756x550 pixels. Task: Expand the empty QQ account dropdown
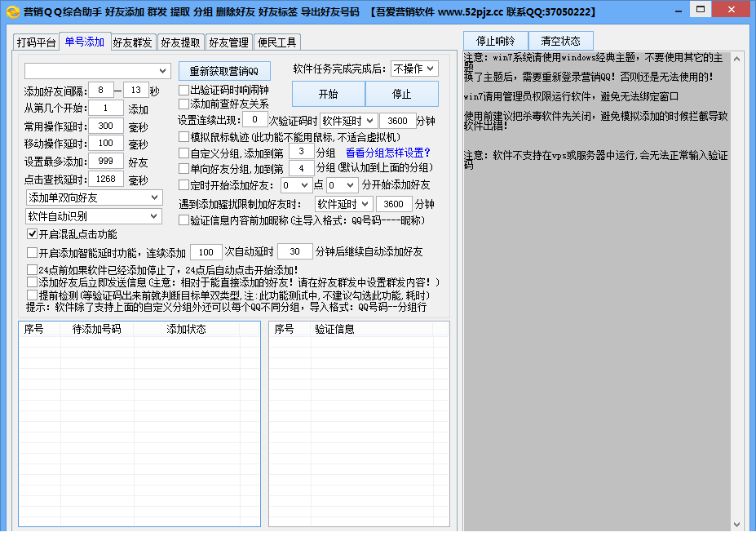(x=97, y=70)
